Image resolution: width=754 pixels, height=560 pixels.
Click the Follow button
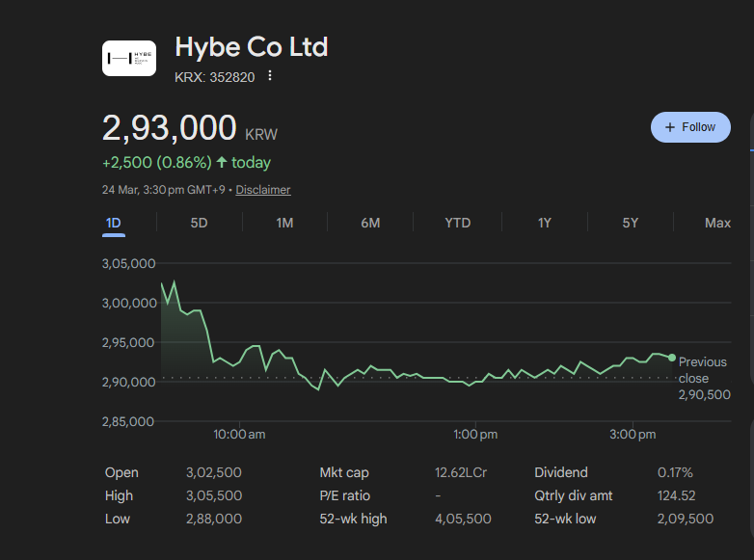click(690, 127)
